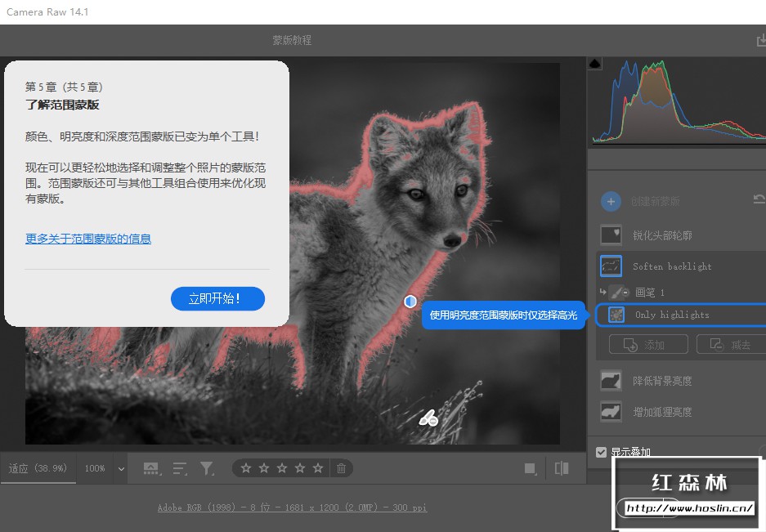Image resolution: width=766 pixels, height=532 pixels.
Task: Set rating to three stars
Action: pos(282,468)
